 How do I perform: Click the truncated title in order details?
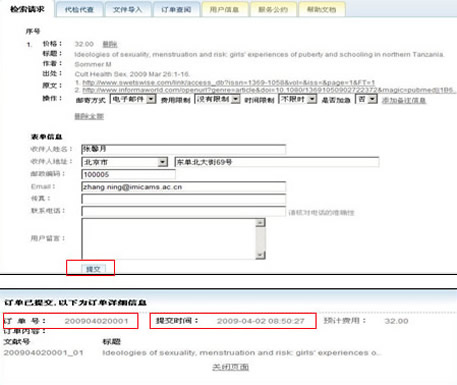click(241, 352)
